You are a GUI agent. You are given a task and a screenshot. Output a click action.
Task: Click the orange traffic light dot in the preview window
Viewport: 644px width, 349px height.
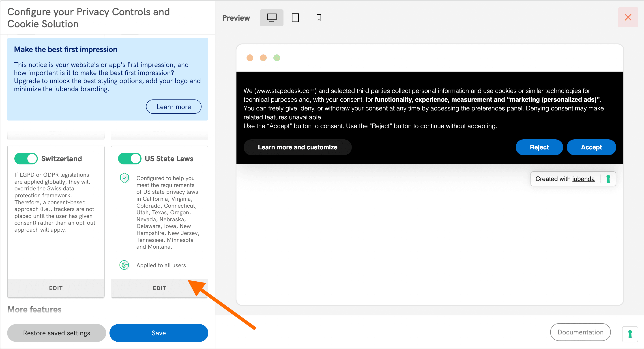click(x=250, y=58)
